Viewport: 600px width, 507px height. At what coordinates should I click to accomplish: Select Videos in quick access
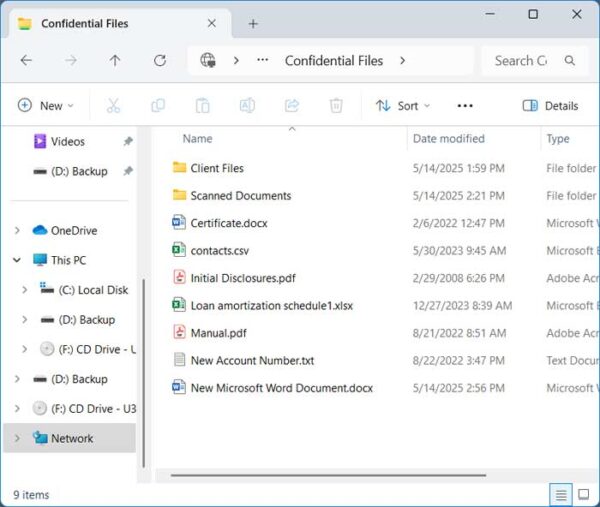[68, 142]
